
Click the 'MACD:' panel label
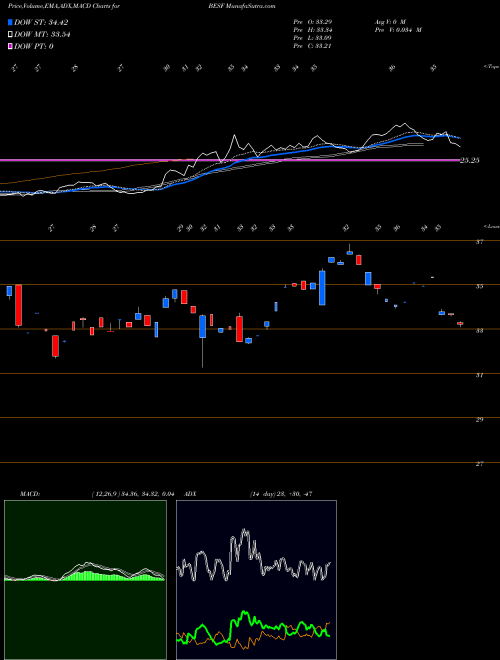[29, 494]
